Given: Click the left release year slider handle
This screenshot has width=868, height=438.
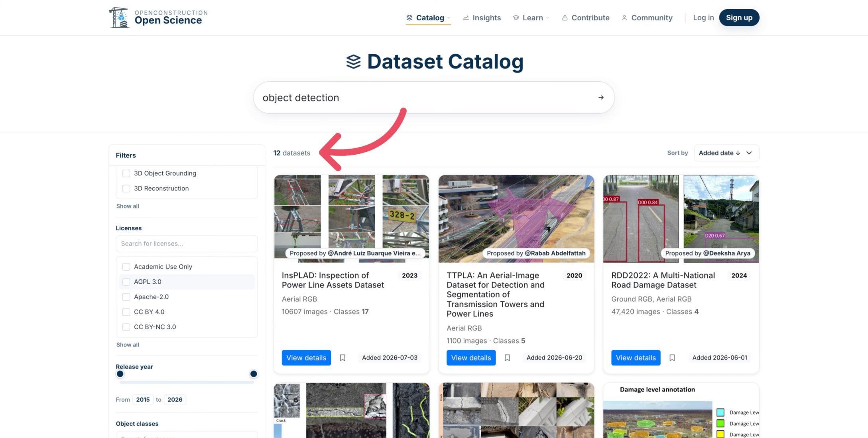Looking at the screenshot, I should pos(120,374).
